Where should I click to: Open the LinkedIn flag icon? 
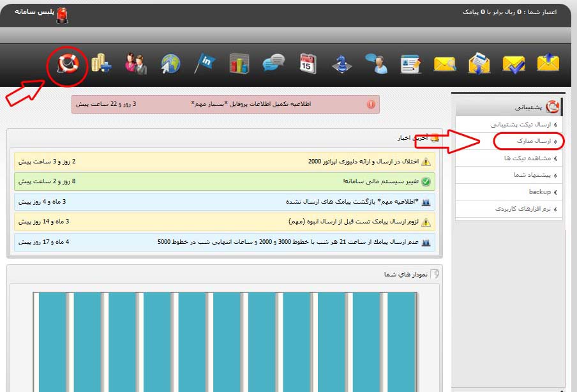click(205, 63)
